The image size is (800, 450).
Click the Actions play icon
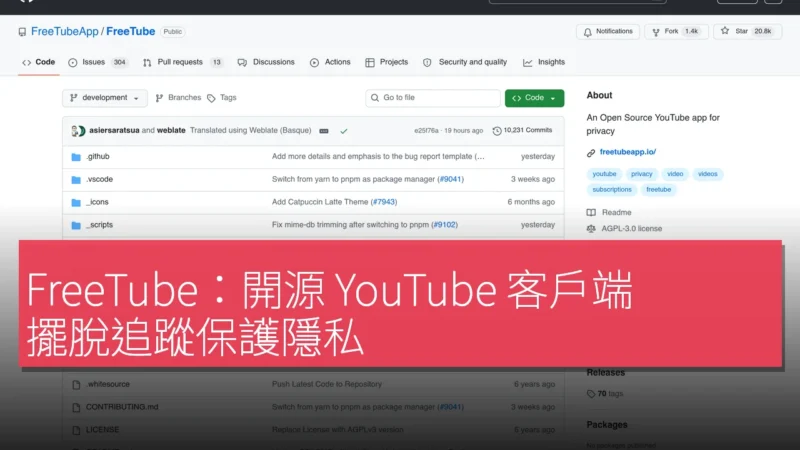pos(314,63)
